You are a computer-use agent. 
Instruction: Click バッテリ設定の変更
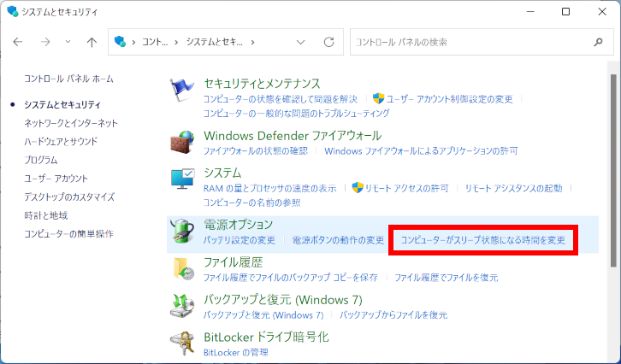point(240,240)
